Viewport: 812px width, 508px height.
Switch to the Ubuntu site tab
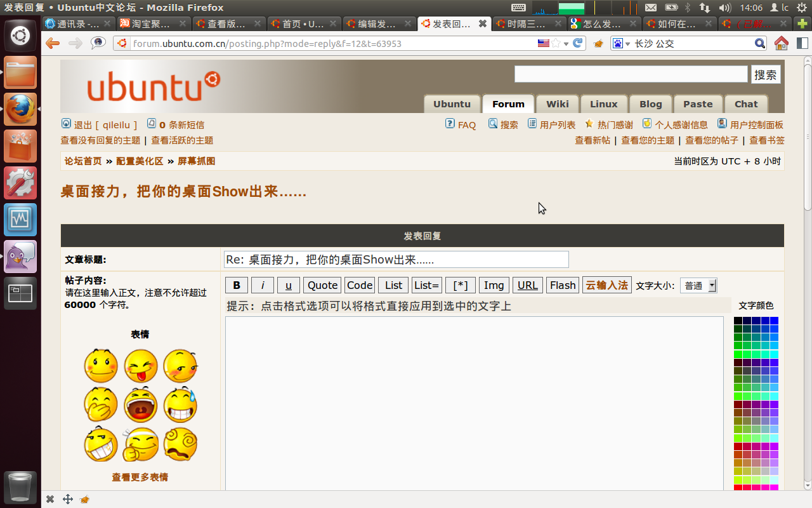(452, 104)
